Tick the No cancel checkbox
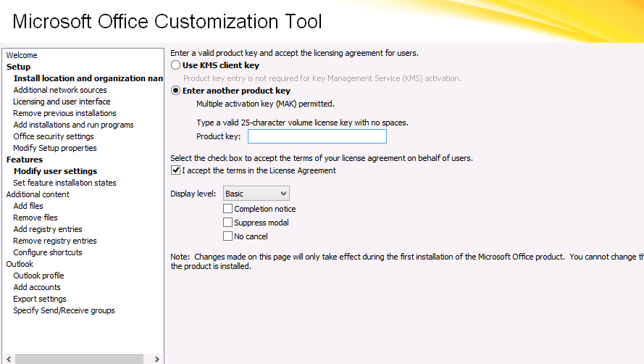Image resolution: width=644 pixels, height=364 pixels. [x=228, y=236]
